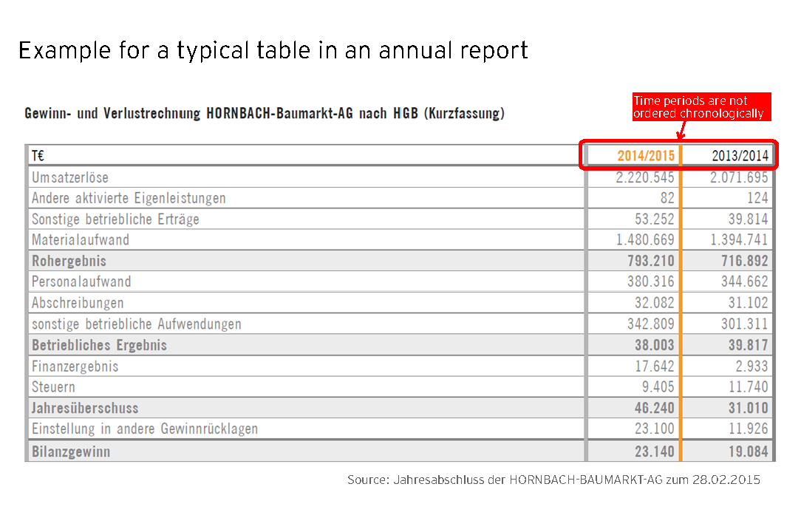Select the '2013/2014' column header
The height and width of the screenshot is (532, 801).
[740, 156]
